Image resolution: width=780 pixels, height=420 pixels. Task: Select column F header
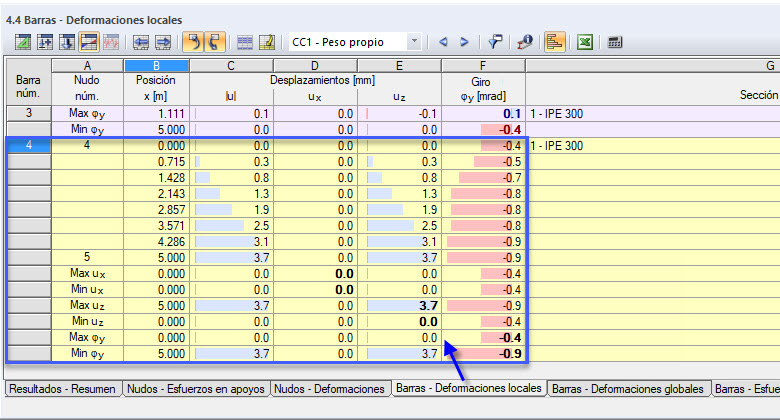click(x=483, y=66)
